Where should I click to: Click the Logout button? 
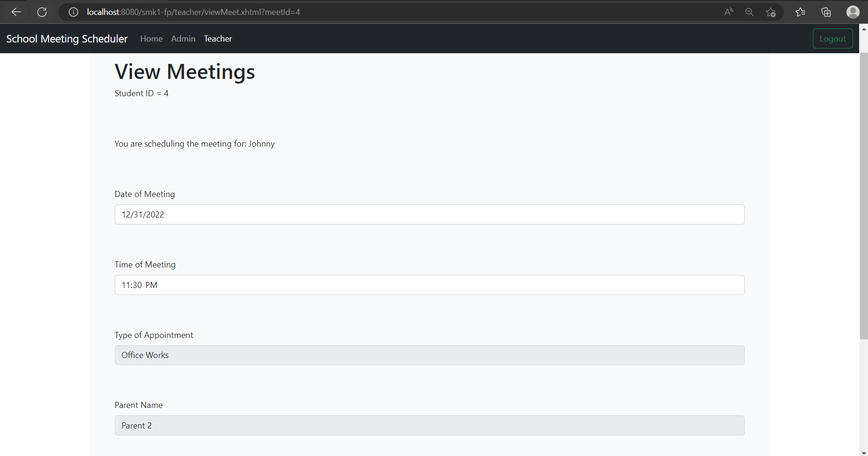pyautogui.click(x=833, y=38)
